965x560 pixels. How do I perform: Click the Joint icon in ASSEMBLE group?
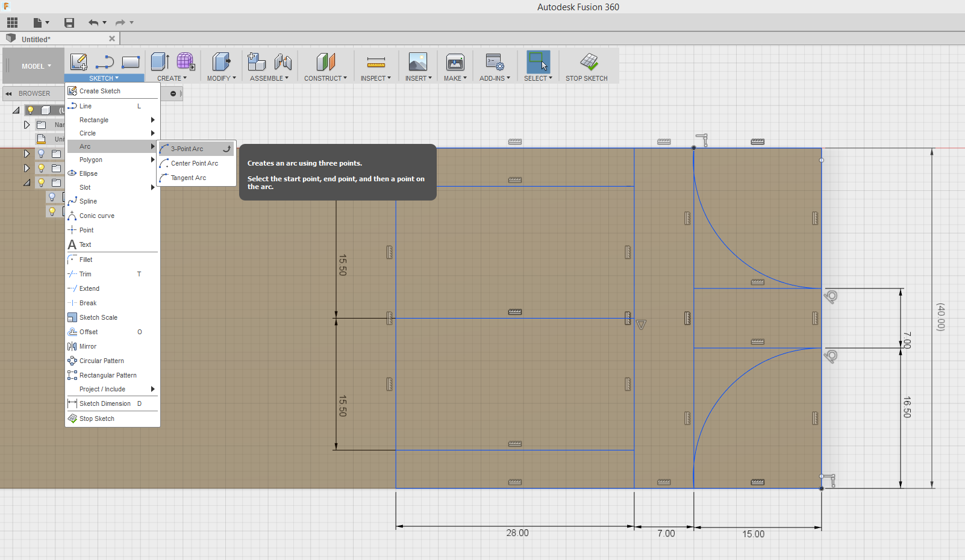(283, 62)
